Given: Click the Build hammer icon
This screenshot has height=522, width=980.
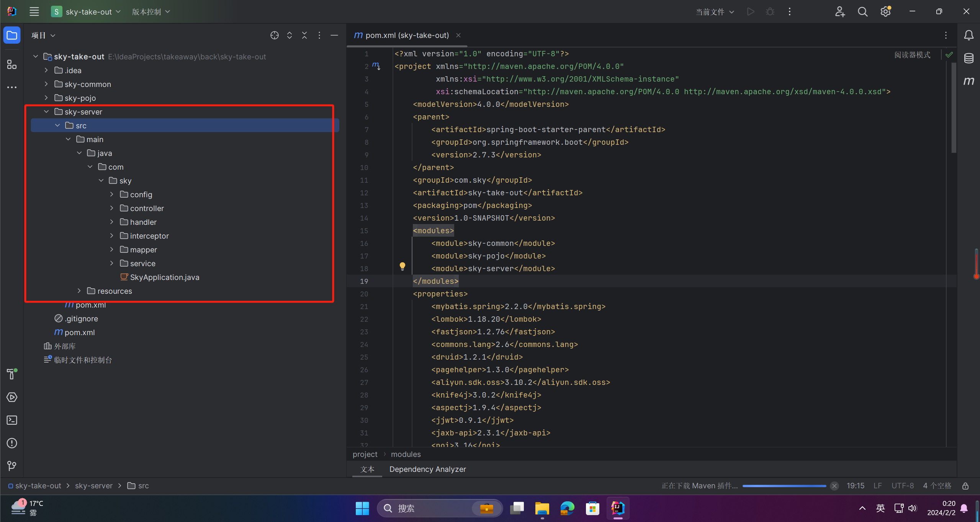Looking at the screenshot, I should click(12, 374).
